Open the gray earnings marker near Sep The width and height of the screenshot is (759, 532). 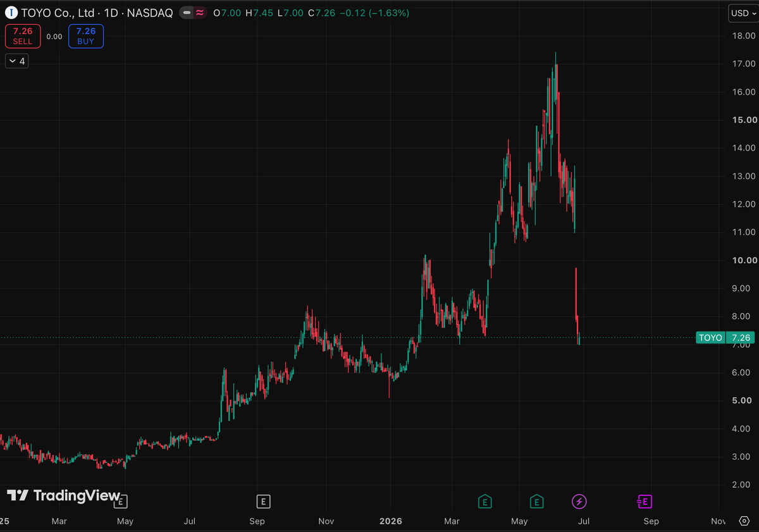click(x=262, y=502)
